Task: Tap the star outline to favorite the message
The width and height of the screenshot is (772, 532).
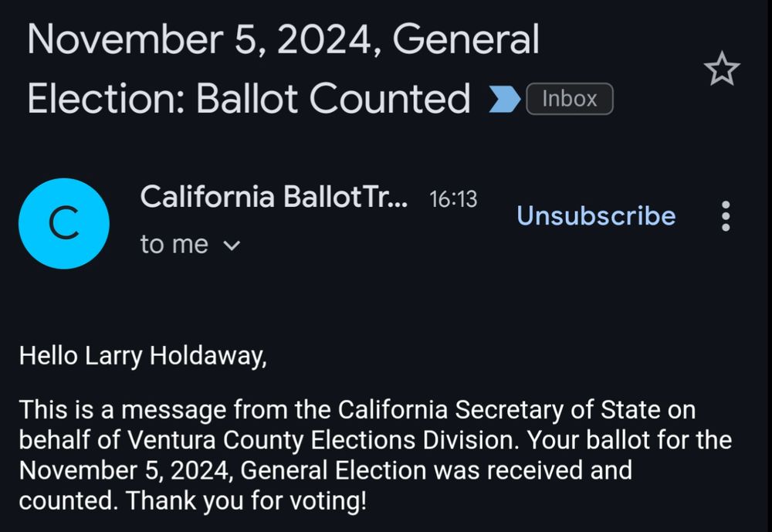Action: click(723, 69)
